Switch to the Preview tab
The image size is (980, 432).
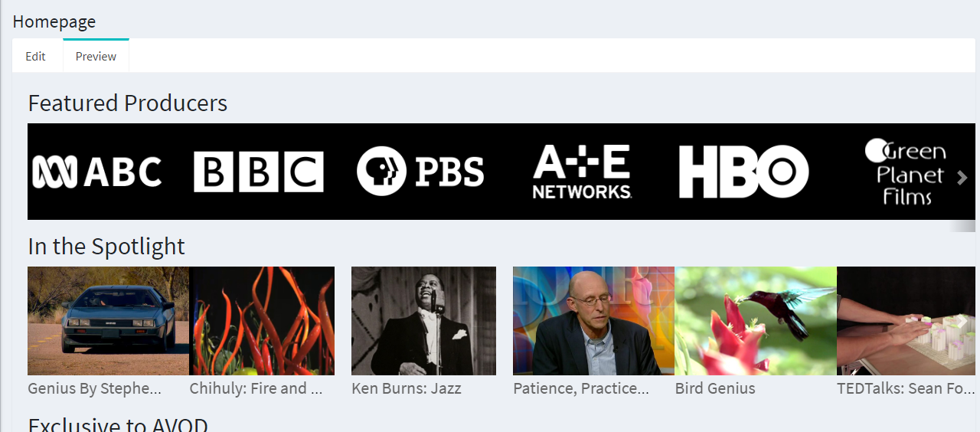click(x=96, y=57)
